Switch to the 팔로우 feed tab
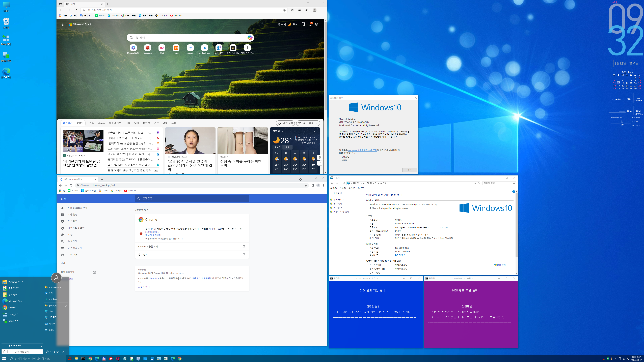 (80, 123)
